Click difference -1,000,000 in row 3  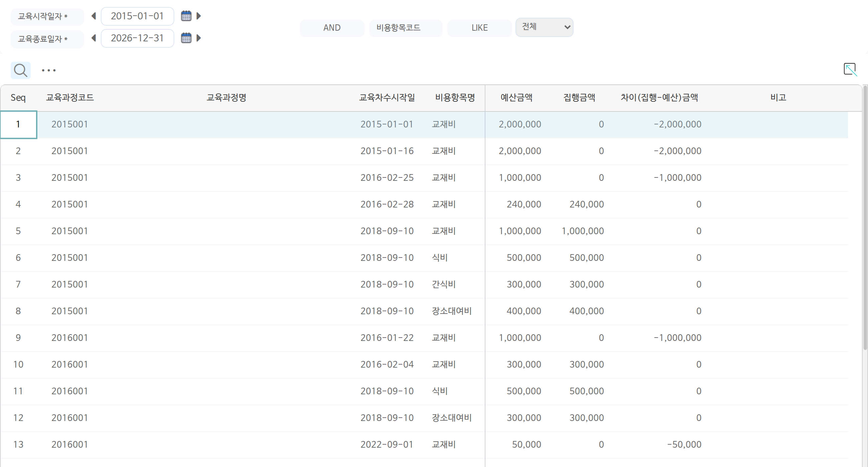click(x=677, y=177)
